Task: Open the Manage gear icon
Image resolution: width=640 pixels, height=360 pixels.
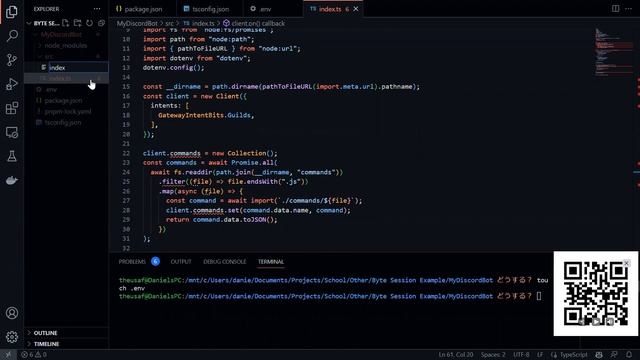Action: pyautogui.click(x=11, y=337)
